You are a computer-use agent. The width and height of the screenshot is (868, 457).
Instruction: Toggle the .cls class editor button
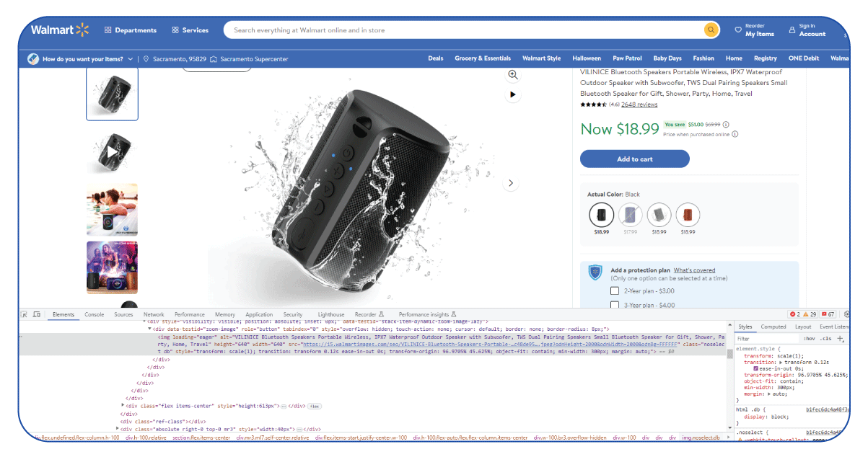(x=826, y=338)
